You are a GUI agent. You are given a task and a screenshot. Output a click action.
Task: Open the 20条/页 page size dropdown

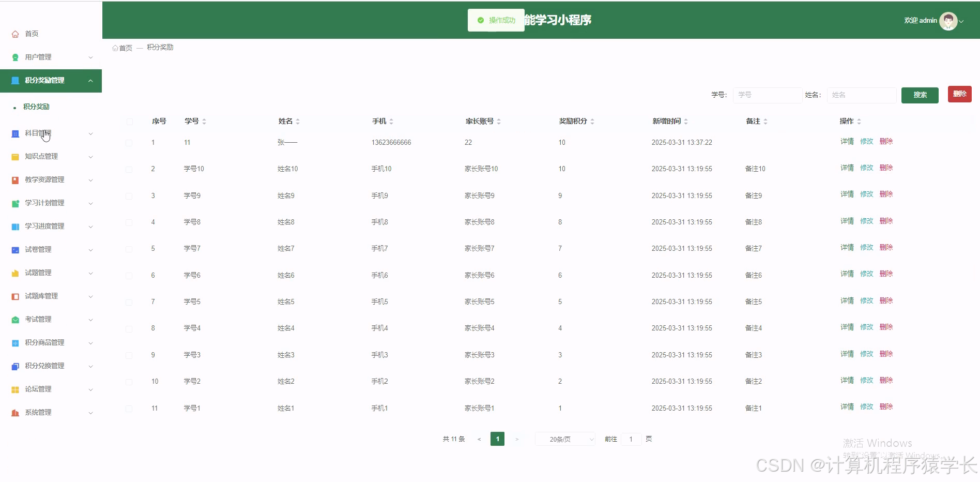point(564,439)
